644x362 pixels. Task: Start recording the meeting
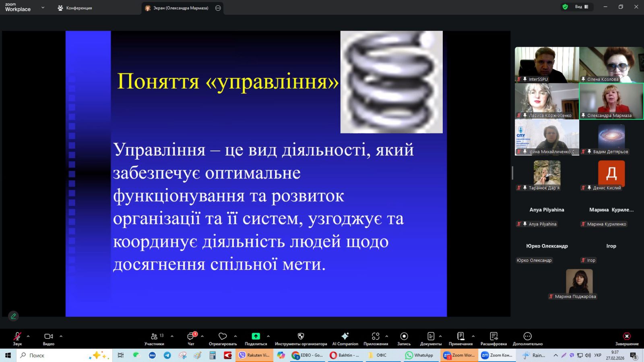click(404, 336)
